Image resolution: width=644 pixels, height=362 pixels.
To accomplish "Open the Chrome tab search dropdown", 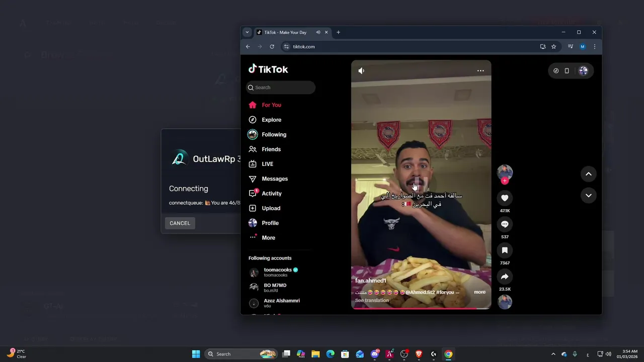I will (x=247, y=32).
